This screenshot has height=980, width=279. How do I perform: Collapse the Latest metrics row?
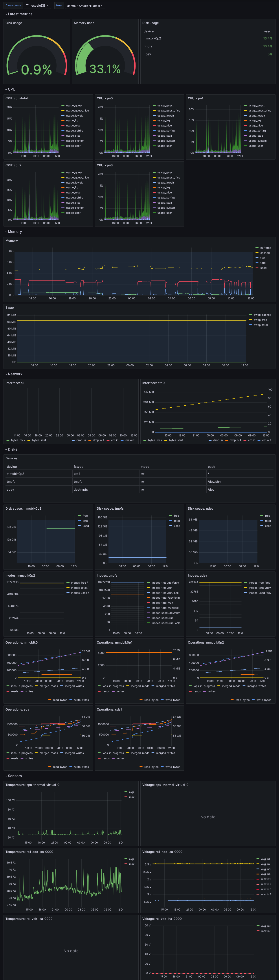click(x=19, y=14)
